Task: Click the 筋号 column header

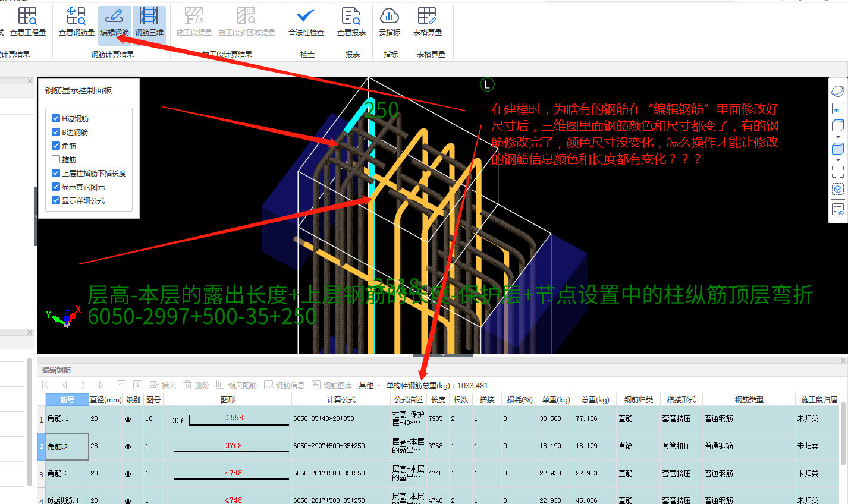Action: point(67,400)
